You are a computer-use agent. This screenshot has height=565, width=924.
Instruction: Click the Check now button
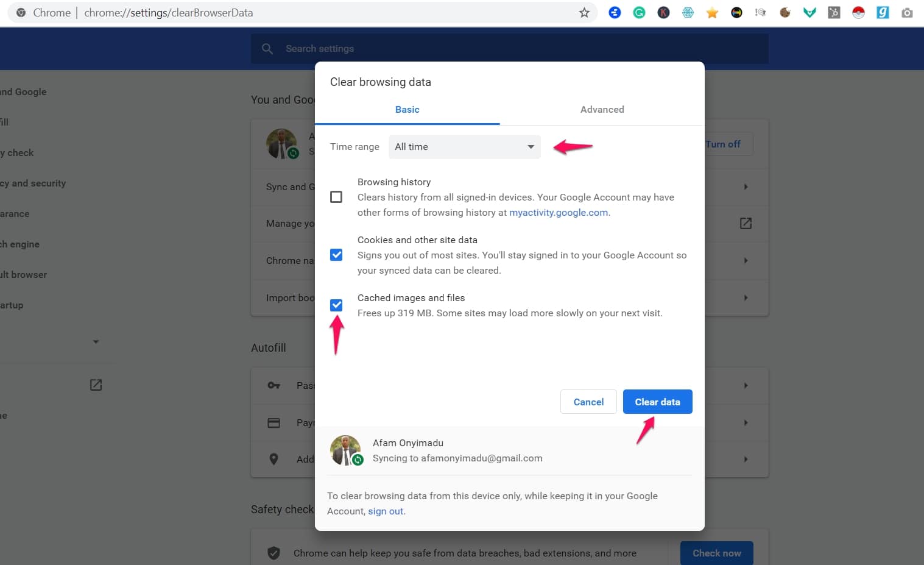pyautogui.click(x=717, y=553)
